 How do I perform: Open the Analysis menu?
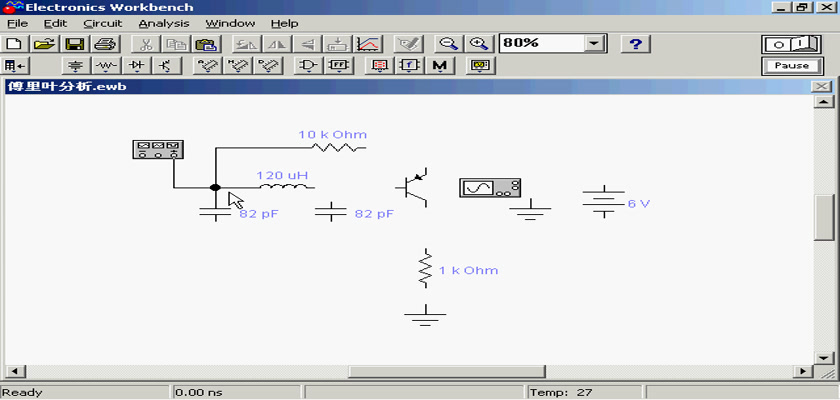click(x=164, y=24)
